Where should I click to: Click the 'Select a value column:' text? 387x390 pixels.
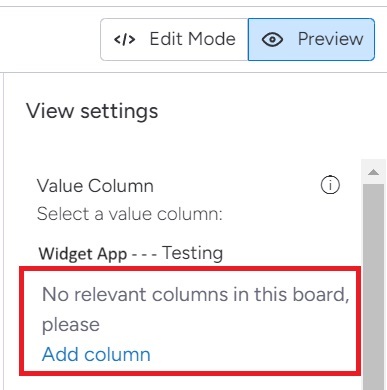[x=129, y=214]
